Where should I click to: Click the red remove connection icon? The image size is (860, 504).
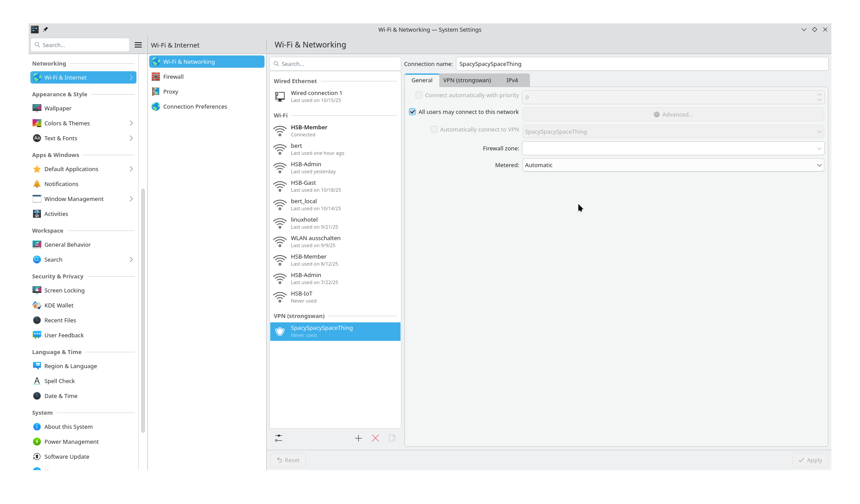coord(375,438)
